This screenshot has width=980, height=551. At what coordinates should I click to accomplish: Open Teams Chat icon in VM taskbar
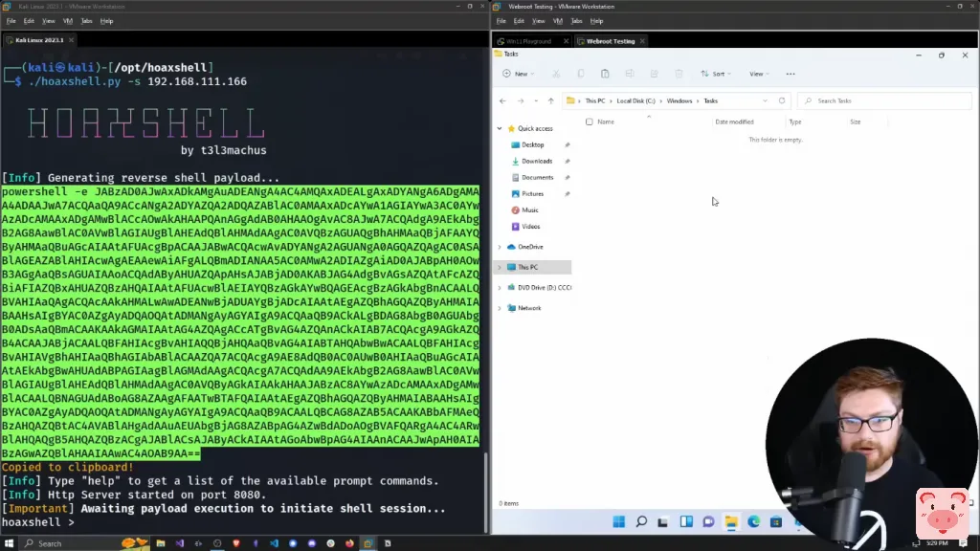pos(708,521)
